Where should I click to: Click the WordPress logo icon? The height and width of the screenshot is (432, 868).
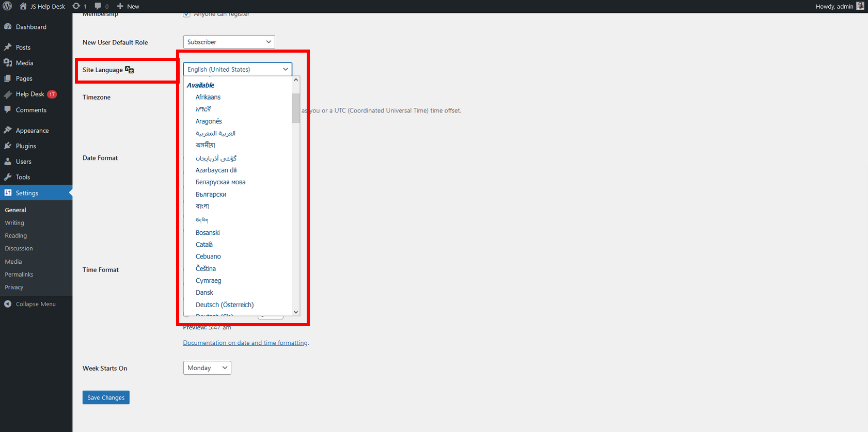coord(7,6)
